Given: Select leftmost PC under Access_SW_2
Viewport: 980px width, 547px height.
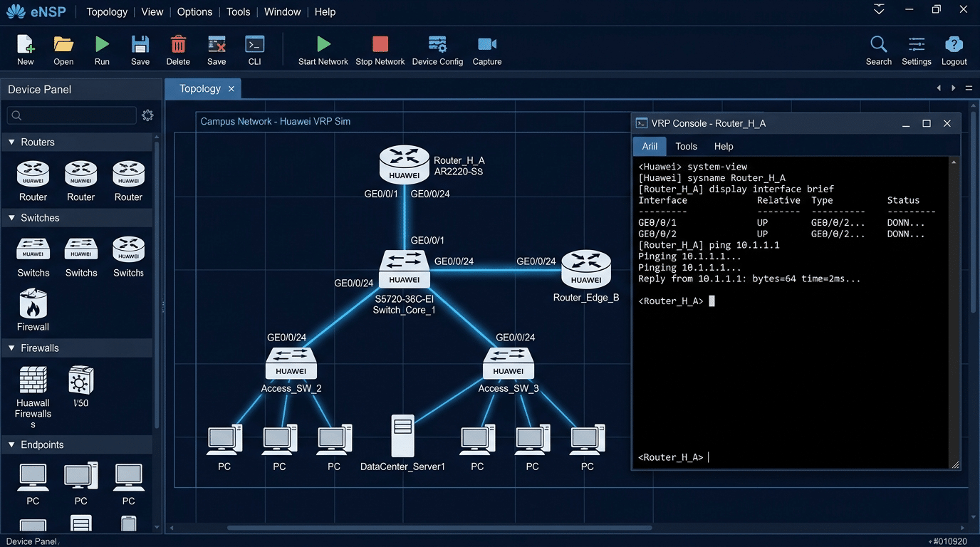Looking at the screenshot, I should [x=224, y=441].
